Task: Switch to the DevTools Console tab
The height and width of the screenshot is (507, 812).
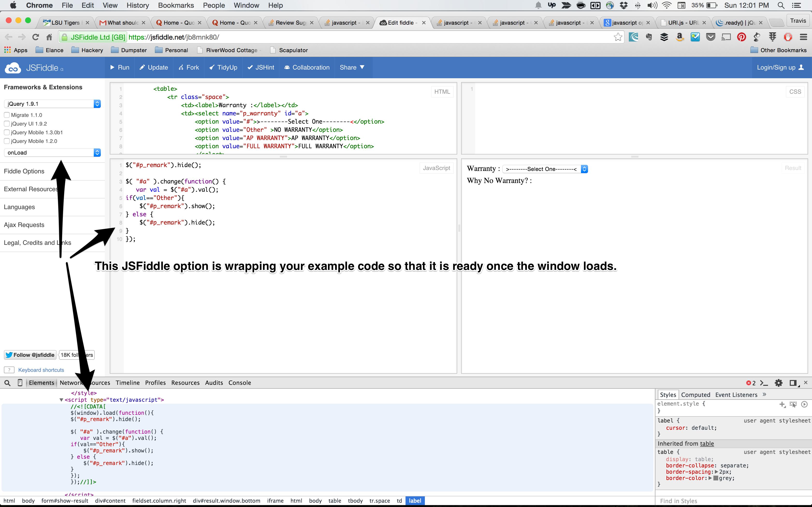Action: [239, 383]
